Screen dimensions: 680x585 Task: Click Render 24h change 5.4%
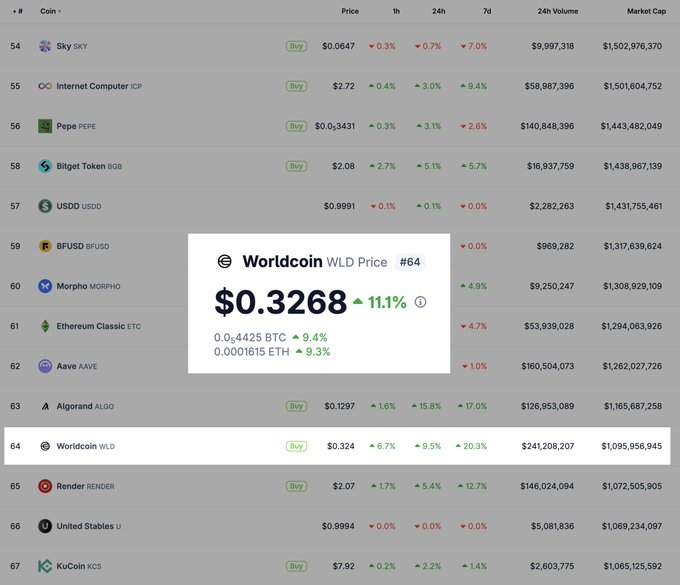(428, 486)
